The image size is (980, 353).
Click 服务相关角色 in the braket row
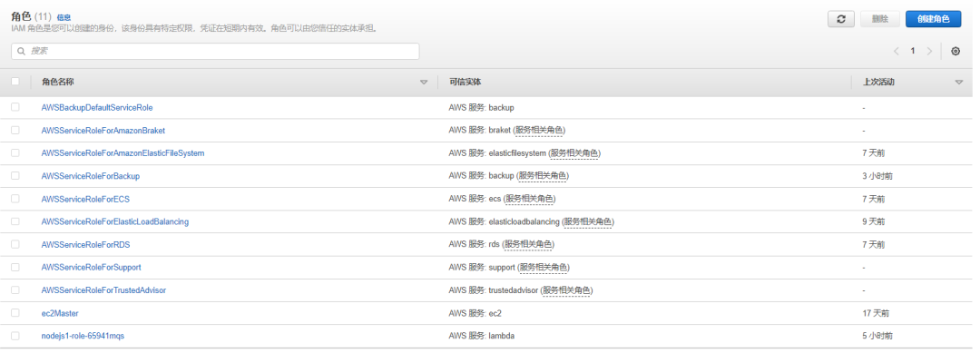tap(540, 131)
